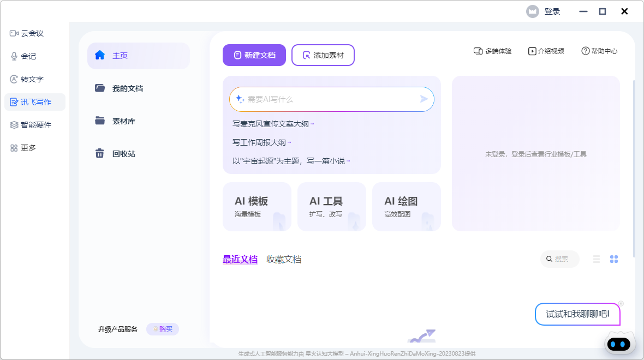Click the 登录 login text
The width and height of the screenshot is (644, 360).
552,11
